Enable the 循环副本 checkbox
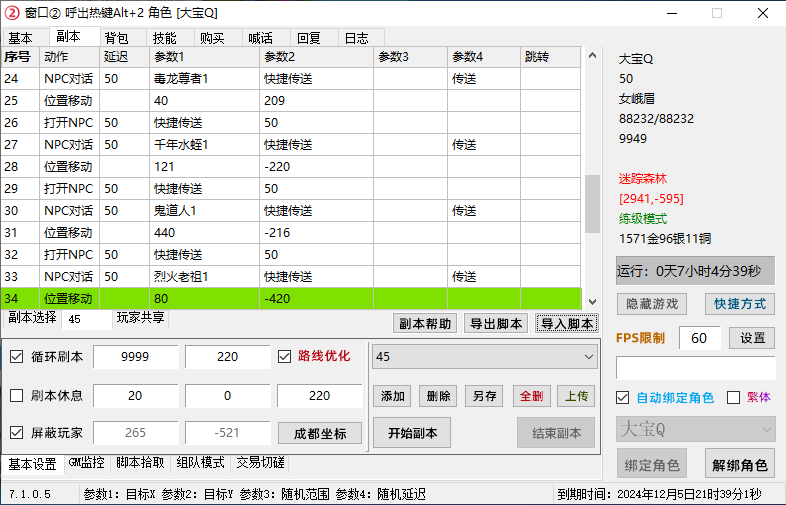This screenshot has height=505, width=786. (x=17, y=357)
